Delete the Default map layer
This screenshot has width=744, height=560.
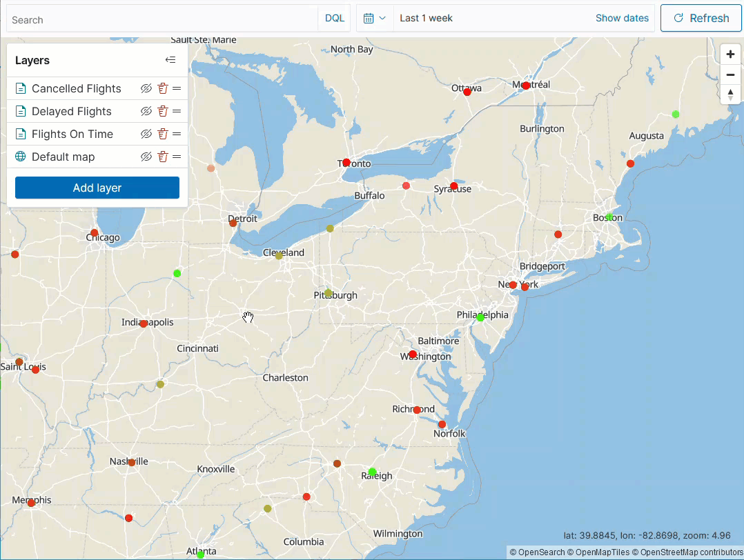[163, 157]
